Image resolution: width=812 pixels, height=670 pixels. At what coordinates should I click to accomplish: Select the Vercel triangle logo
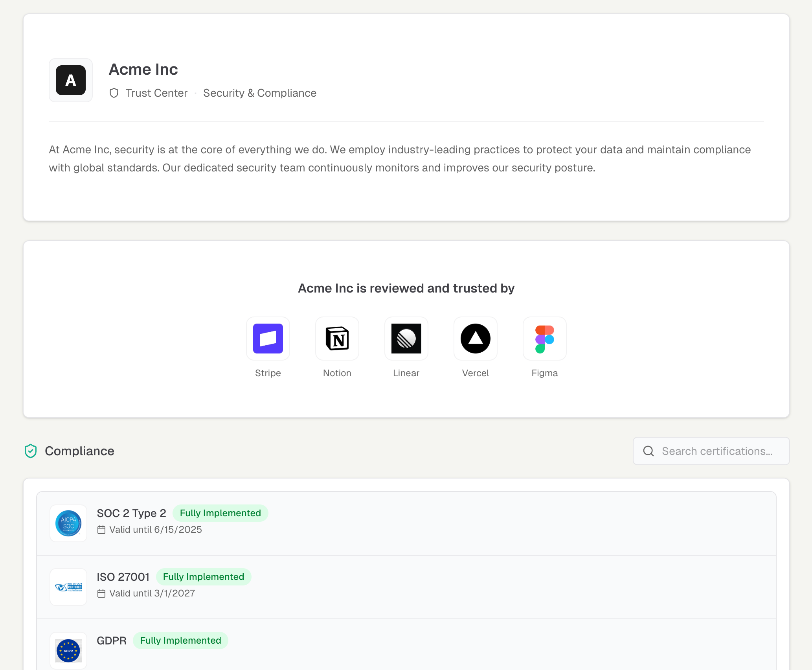[x=475, y=339]
